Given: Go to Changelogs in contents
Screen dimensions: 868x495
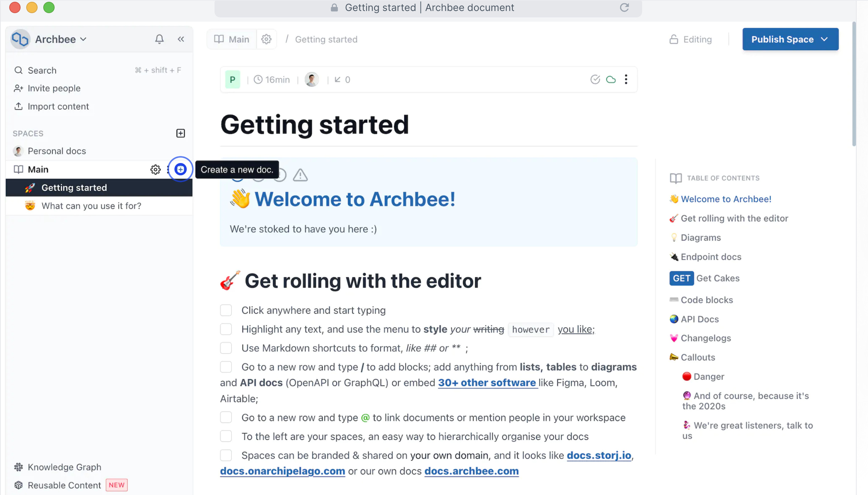Looking at the screenshot, I should tap(706, 338).
